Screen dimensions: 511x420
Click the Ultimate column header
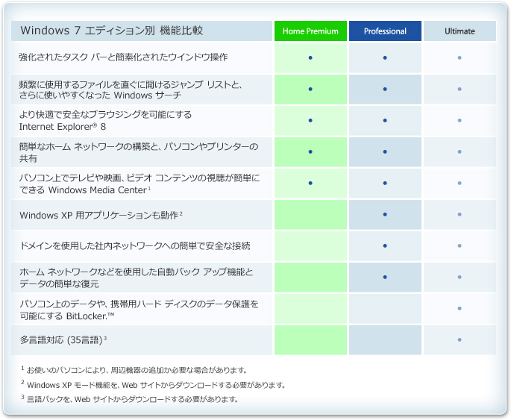click(460, 31)
